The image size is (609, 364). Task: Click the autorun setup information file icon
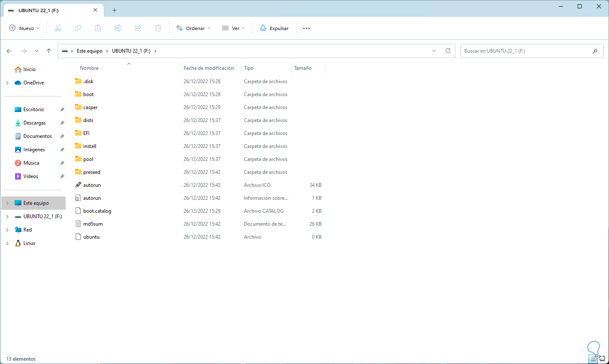click(78, 198)
